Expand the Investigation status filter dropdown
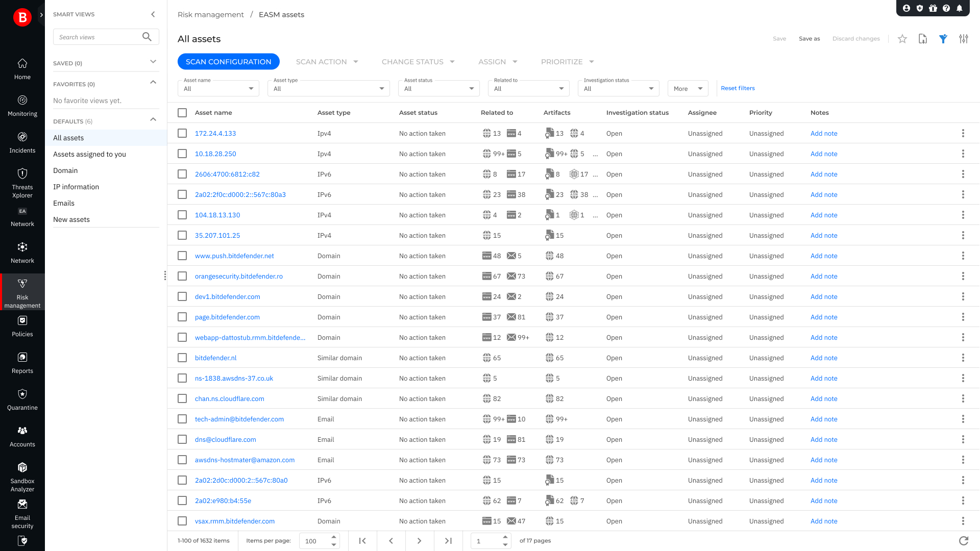 [x=618, y=88]
